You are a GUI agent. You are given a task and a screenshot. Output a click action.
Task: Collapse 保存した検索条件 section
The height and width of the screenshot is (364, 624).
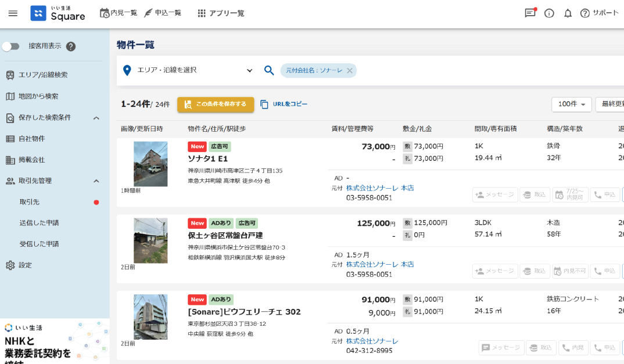click(96, 118)
